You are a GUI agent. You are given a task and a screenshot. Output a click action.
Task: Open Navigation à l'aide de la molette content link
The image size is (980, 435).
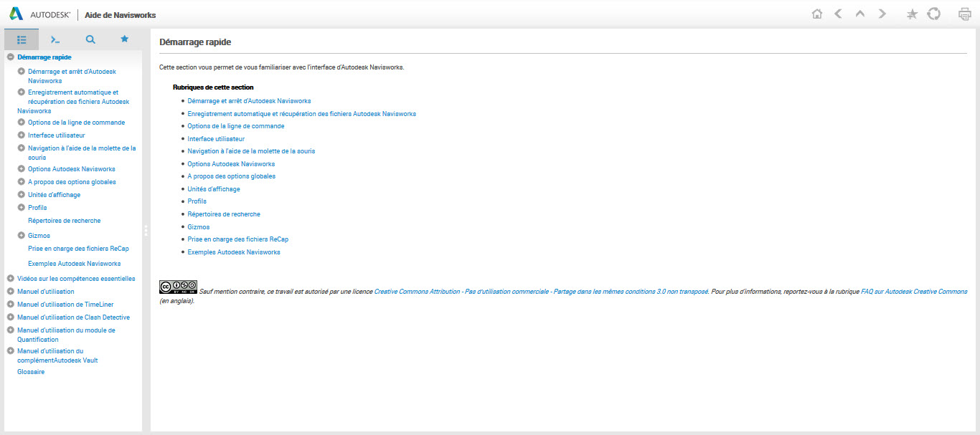pos(251,151)
